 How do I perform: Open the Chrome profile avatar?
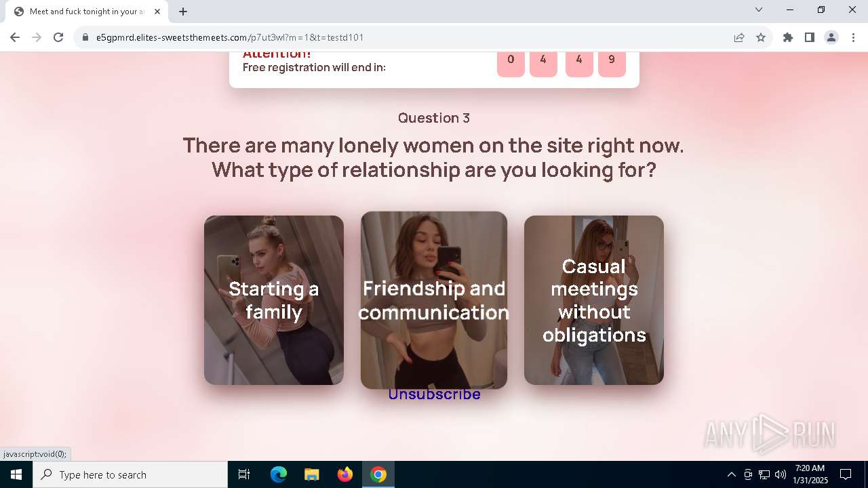click(831, 37)
